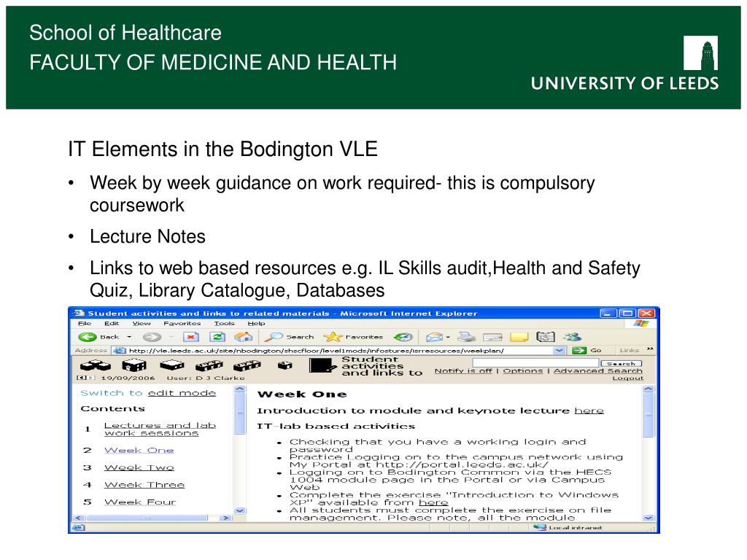Viewport: 747px width, 560px height.
Task: Click the Local intranet status zone
Action: 568,528
